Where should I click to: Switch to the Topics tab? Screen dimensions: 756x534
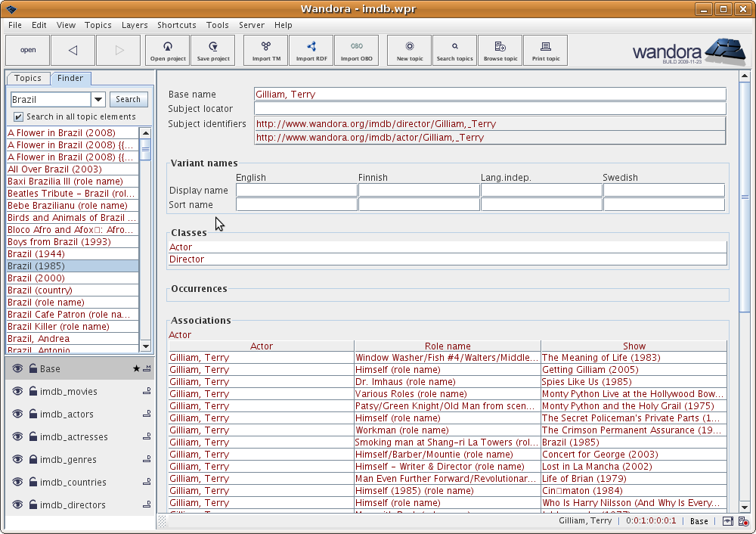(x=28, y=79)
